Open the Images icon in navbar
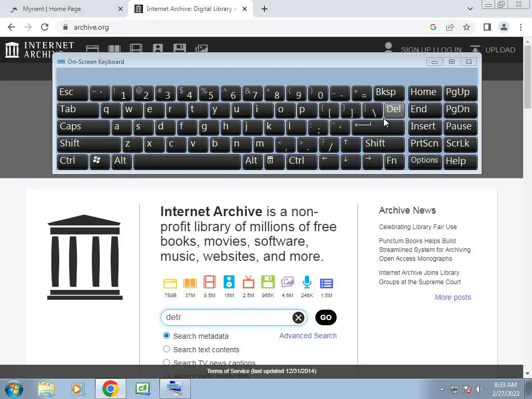 click(202, 48)
